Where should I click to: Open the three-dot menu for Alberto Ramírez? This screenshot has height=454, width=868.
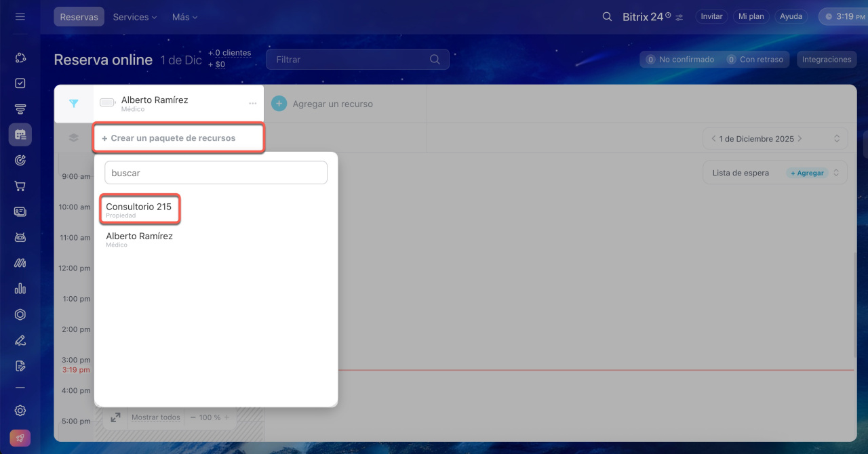(x=252, y=104)
